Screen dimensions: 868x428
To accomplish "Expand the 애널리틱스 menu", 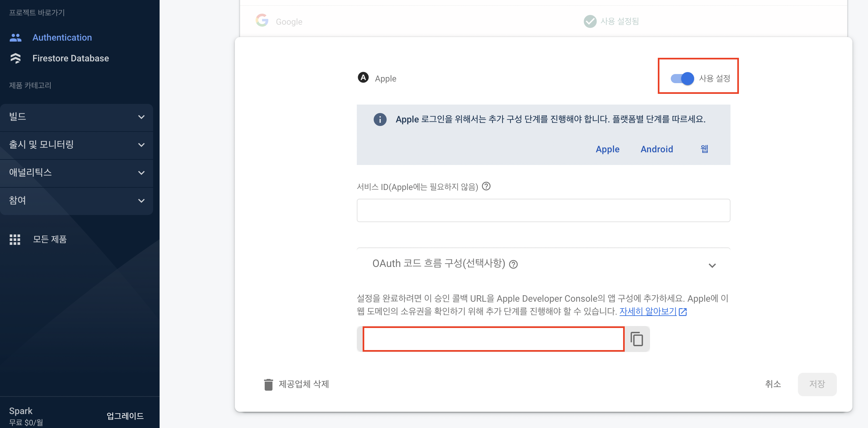I will pyautogui.click(x=141, y=173).
